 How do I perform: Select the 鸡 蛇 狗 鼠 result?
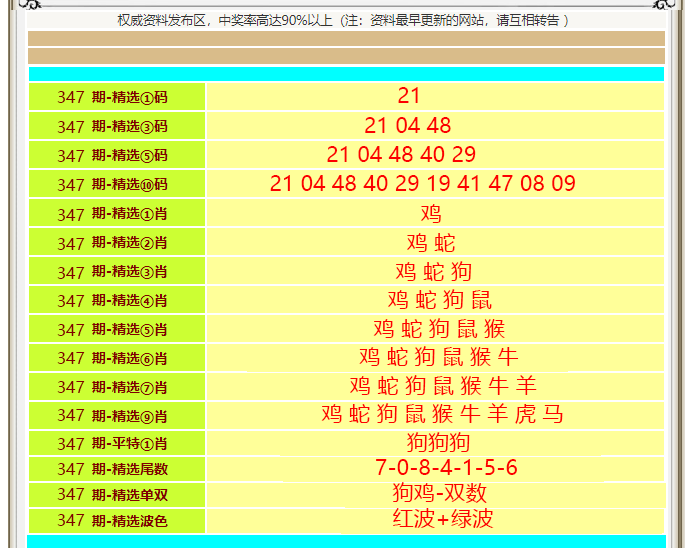click(439, 300)
